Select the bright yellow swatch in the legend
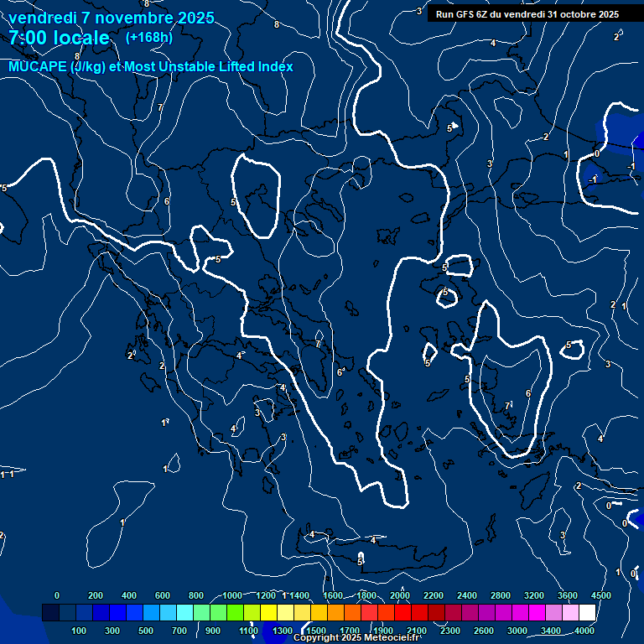This screenshot has height=644, width=644. pyautogui.click(x=268, y=612)
